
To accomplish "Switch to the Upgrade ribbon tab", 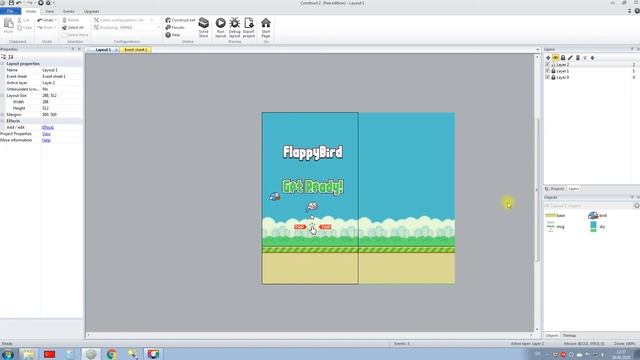I will click(x=91, y=11).
